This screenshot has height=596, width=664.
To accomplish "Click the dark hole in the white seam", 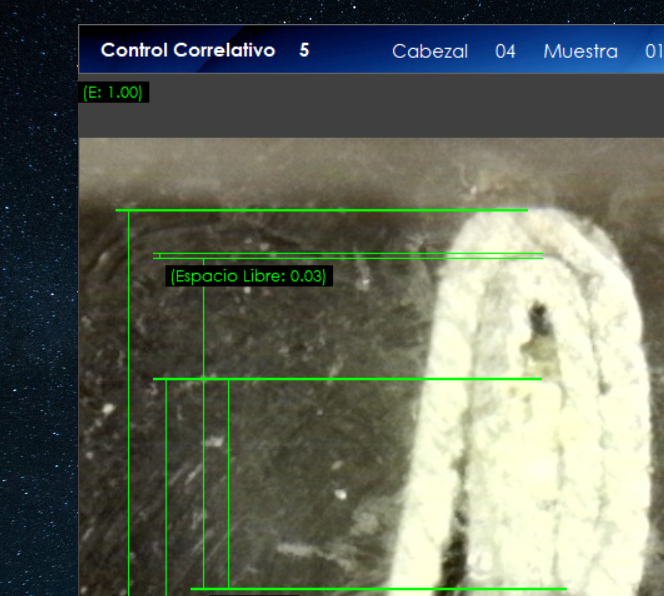I will coord(539,322).
